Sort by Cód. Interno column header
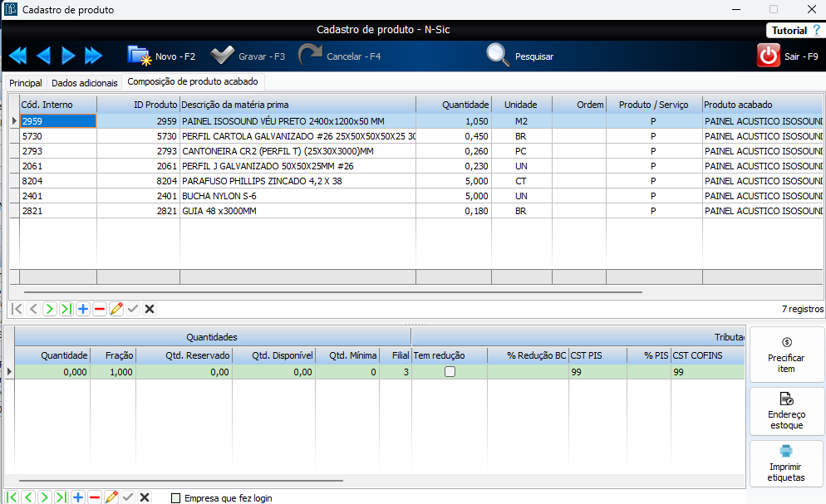This screenshot has width=826, height=504. (x=58, y=105)
